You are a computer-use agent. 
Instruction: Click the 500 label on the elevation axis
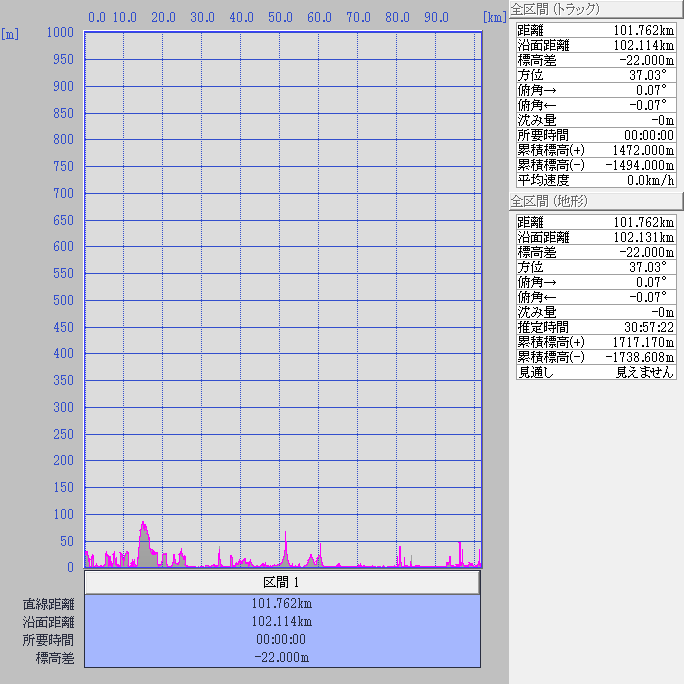click(63, 300)
